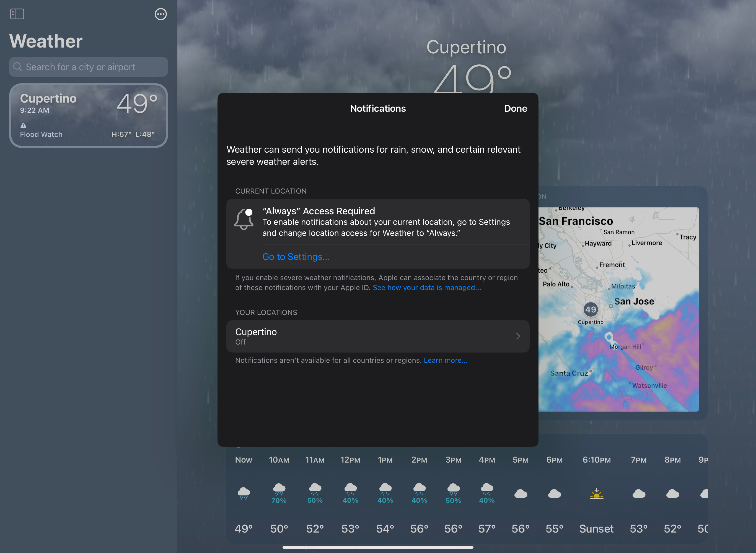Click the 11AM rain icon with 50%

pyautogui.click(x=315, y=489)
